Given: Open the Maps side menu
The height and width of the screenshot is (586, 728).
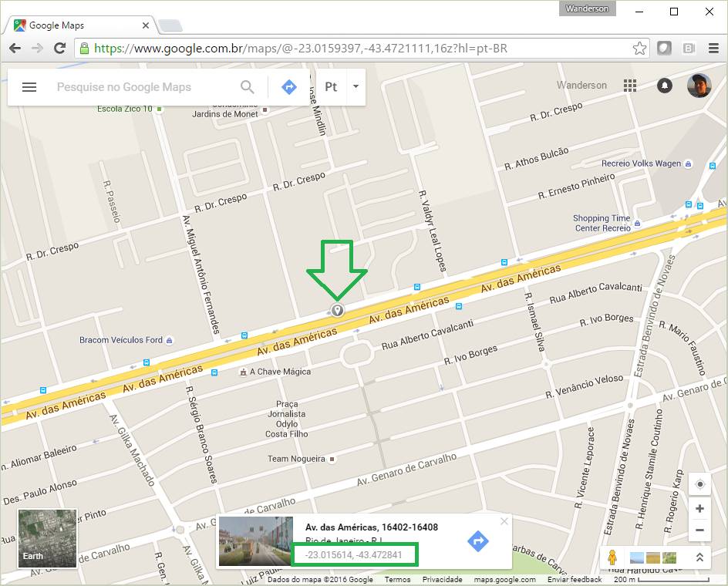Looking at the screenshot, I should tap(29, 86).
